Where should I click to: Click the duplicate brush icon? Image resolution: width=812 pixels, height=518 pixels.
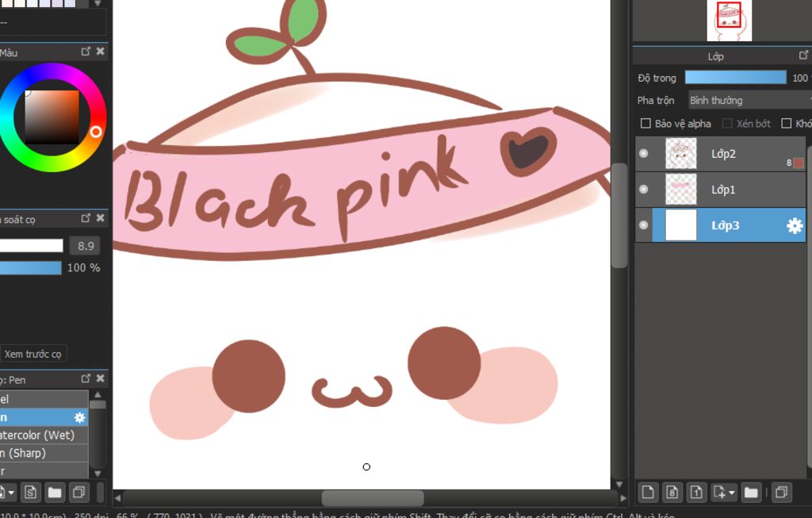[x=79, y=492]
